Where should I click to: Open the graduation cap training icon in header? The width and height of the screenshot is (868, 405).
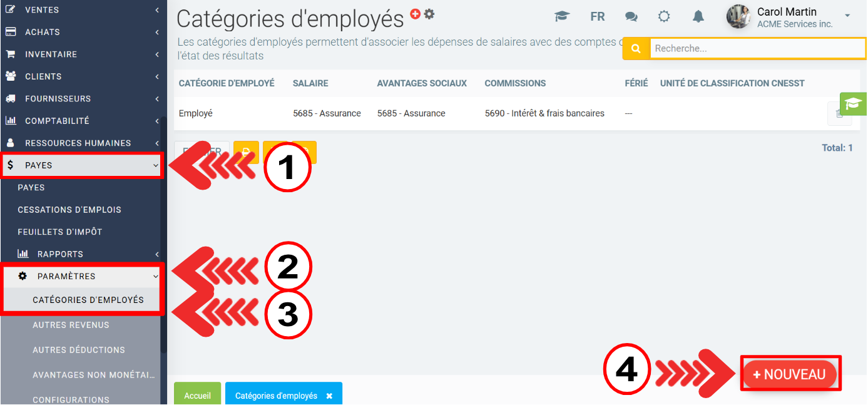point(562,17)
